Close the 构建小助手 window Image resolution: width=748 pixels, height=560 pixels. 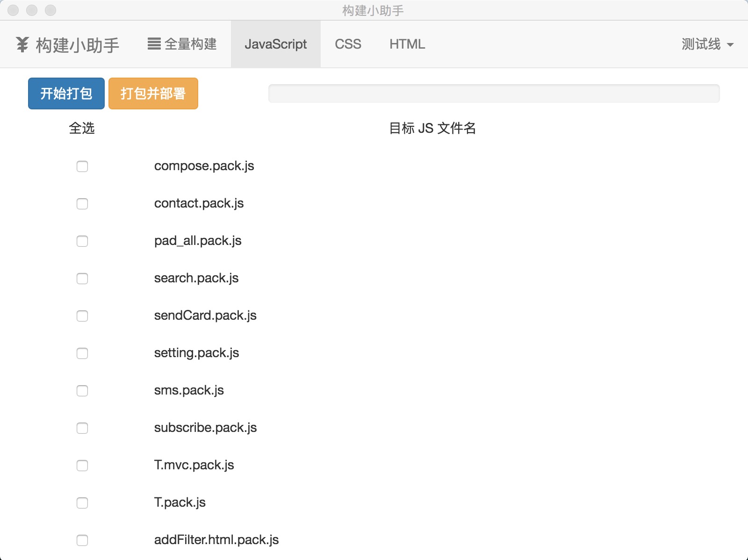[13, 10]
